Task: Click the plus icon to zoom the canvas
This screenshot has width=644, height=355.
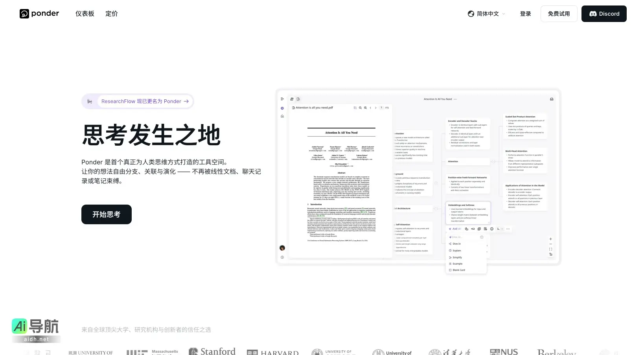Action: click(x=550, y=238)
